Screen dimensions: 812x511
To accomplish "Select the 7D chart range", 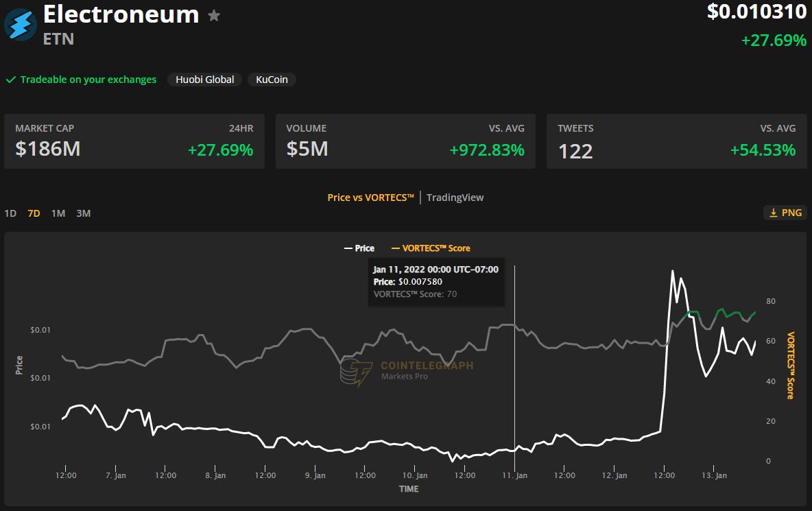I will pos(34,213).
